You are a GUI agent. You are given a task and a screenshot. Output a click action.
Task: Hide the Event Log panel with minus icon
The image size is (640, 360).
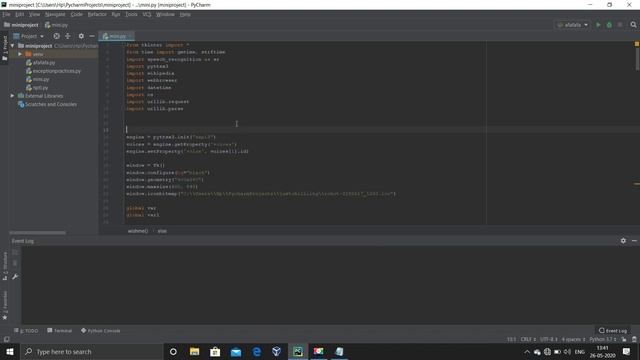(634, 241)
